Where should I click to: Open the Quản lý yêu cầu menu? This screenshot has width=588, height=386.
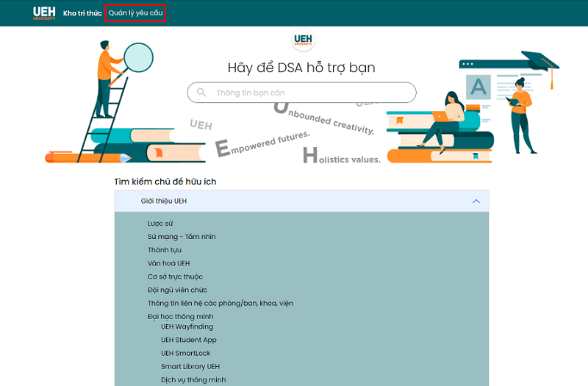click(135, 13)
